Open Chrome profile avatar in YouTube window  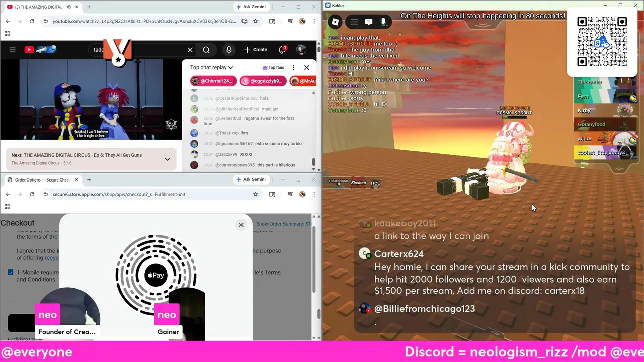tap(302, 21)
